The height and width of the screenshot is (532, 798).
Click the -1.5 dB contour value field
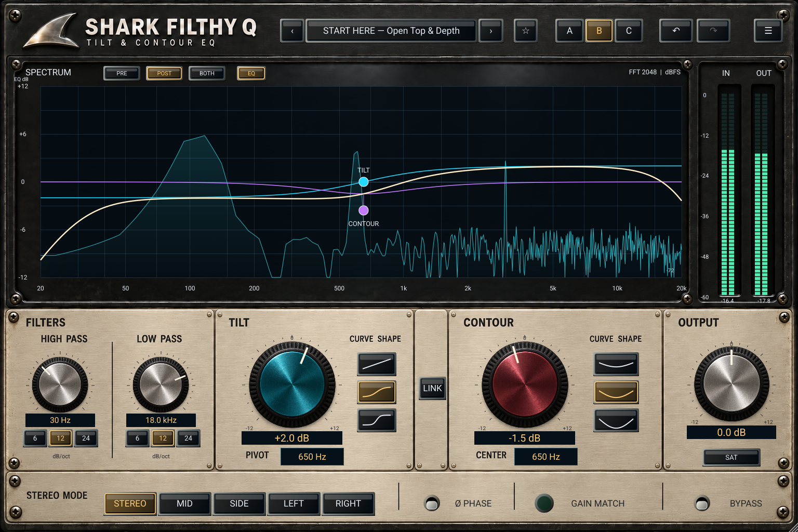coord(525,438)
